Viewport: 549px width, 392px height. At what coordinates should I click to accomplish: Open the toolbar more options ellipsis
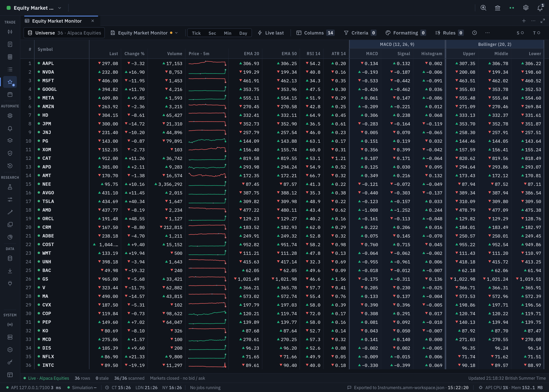coord(487,33)
